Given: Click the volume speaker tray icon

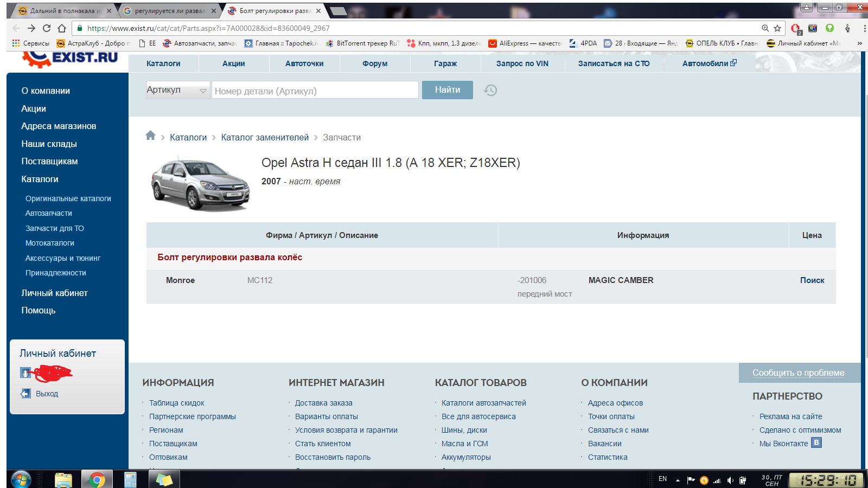Looking at the screenshot, I should (730, 480).
